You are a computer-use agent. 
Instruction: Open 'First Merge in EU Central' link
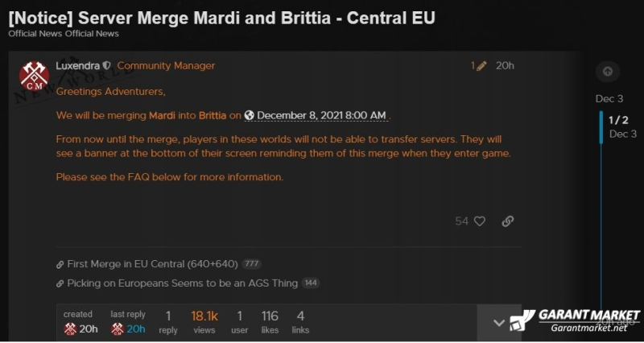(x=152, y=264)
